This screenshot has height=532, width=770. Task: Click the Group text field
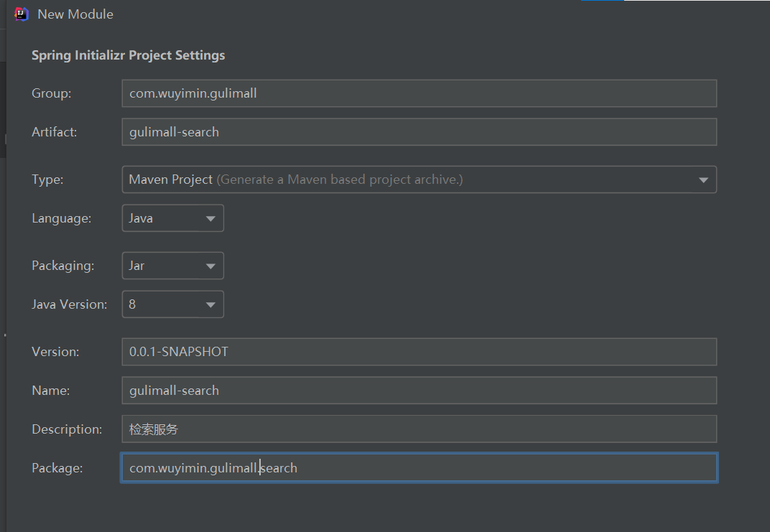pos(419,93)
